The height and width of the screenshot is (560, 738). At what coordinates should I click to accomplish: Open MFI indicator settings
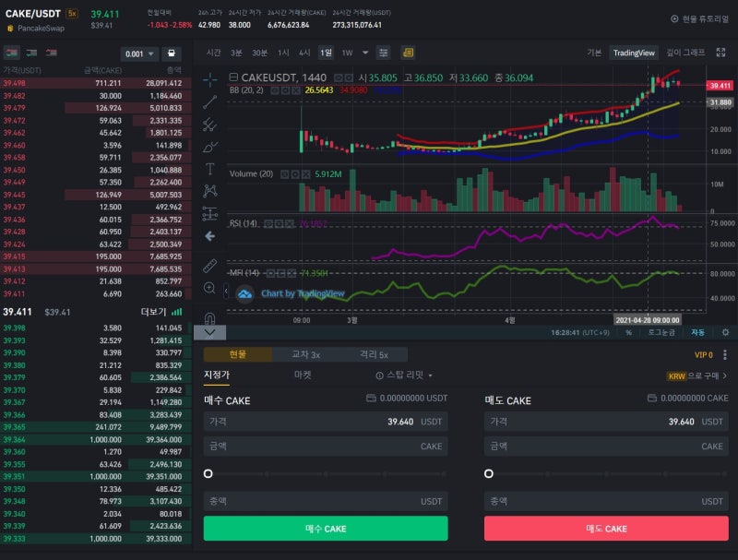281,273
